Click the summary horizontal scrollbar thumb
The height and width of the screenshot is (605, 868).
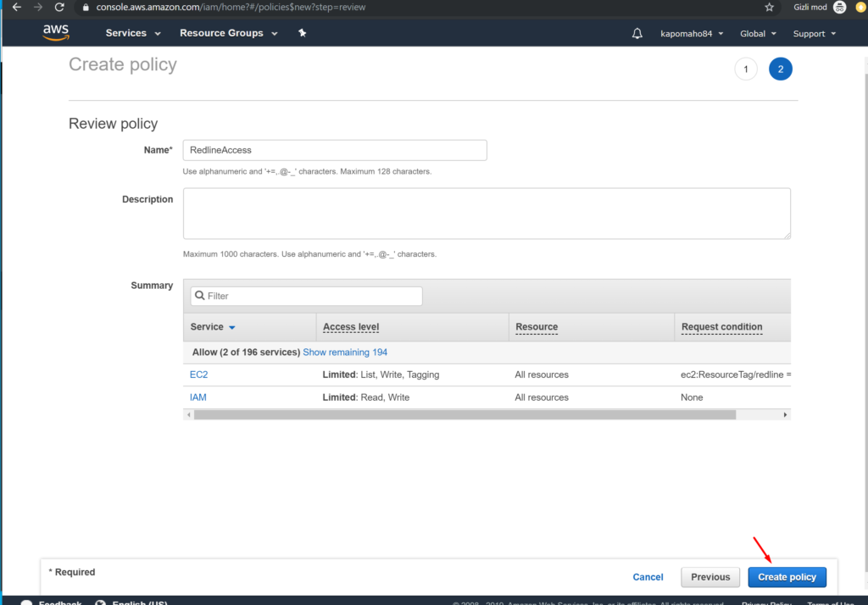click(x=465, y=414)
